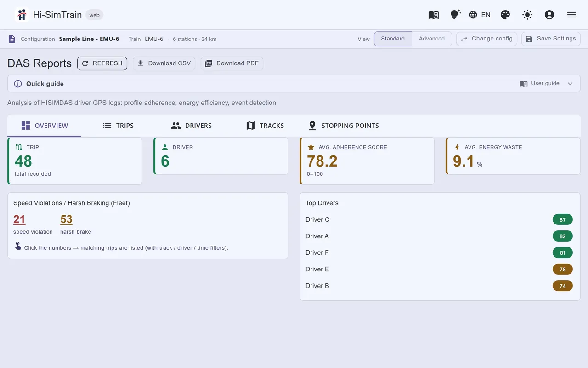
Task: Click the Quick guide info icon
Action: click(18, 84)
